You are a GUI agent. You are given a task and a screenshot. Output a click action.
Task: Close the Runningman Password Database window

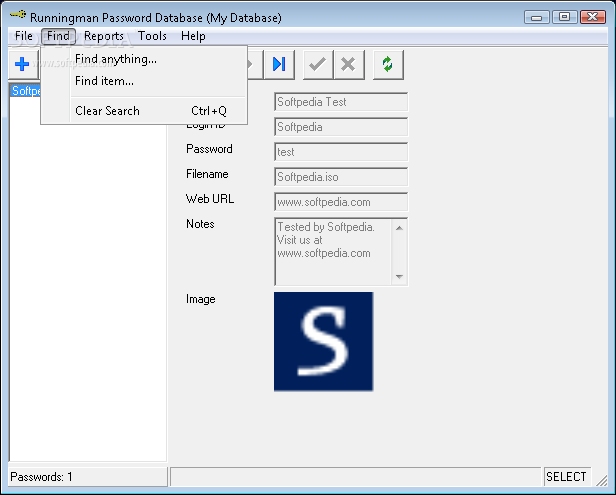point(593,17)
